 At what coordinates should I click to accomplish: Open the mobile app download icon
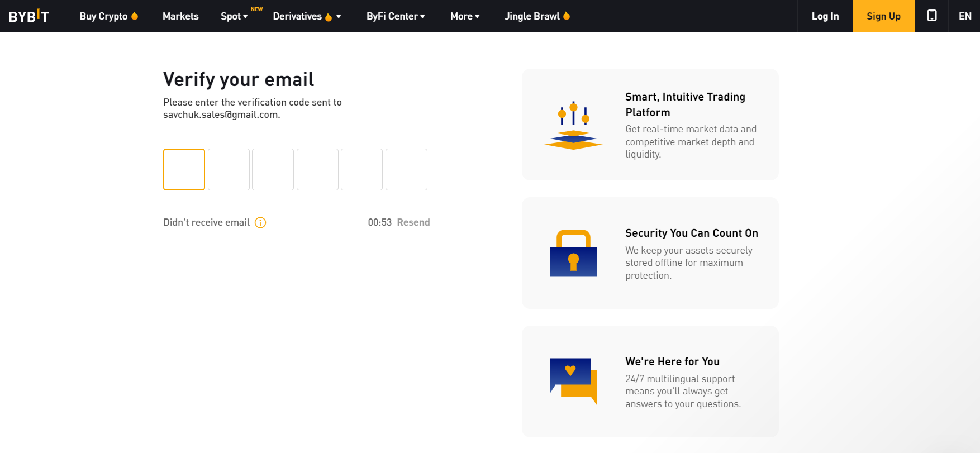pyautogui.click(x=932, y=16)
